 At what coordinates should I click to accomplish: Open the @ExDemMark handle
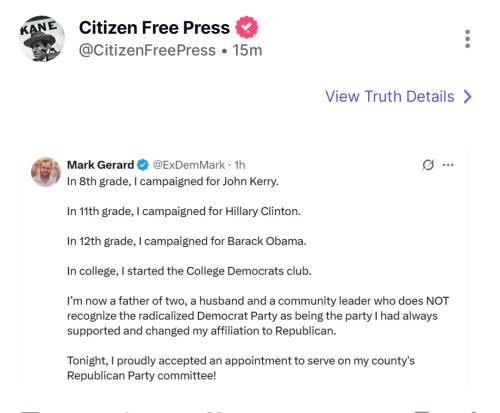point(189,165)
